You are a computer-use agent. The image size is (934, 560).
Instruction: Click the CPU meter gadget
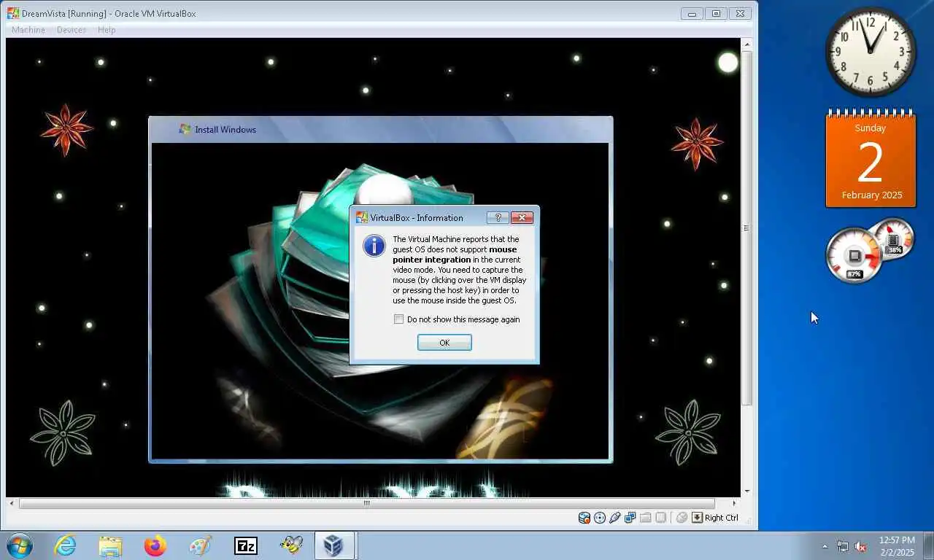click(x=870, y=251)
